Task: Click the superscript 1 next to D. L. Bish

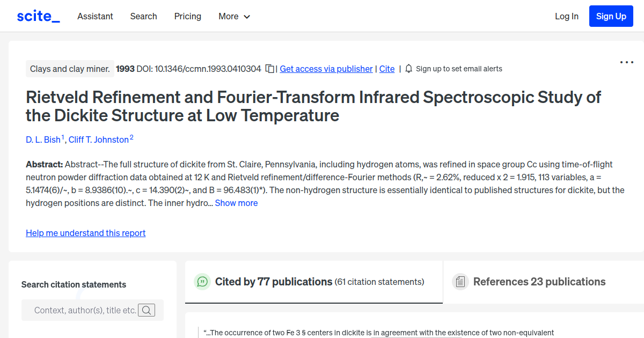Action: point(62,136)
